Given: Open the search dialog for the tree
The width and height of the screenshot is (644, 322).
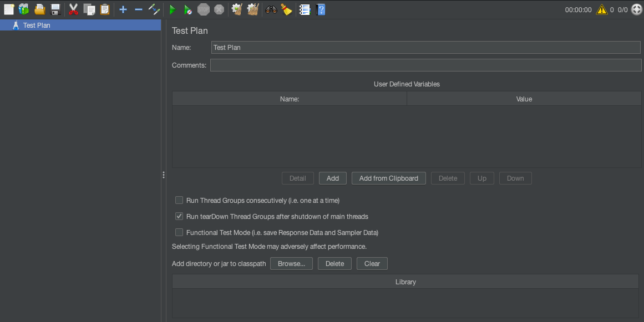Looking at the screenshot, I should coord(271,9).
